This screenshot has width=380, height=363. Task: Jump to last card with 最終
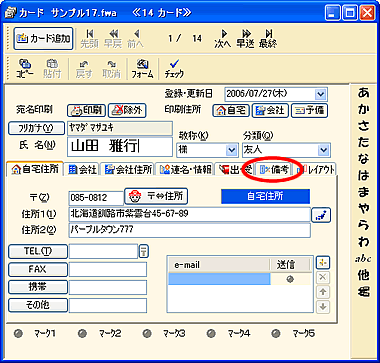coord(268,39)
